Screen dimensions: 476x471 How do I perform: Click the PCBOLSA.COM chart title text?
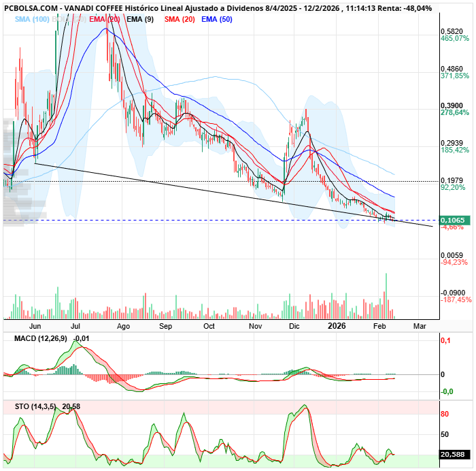click(x=30, y=8)
